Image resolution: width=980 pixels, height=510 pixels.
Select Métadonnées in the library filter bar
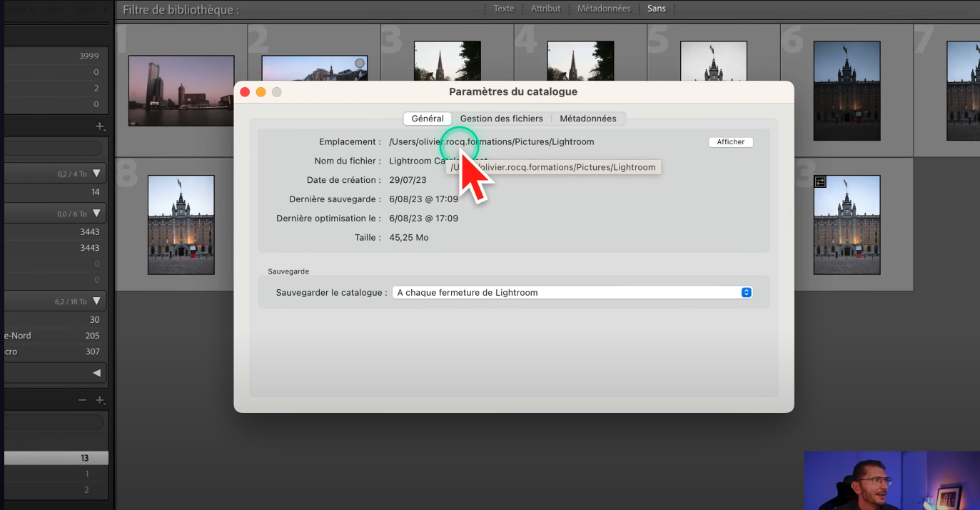tap(604, 9)
